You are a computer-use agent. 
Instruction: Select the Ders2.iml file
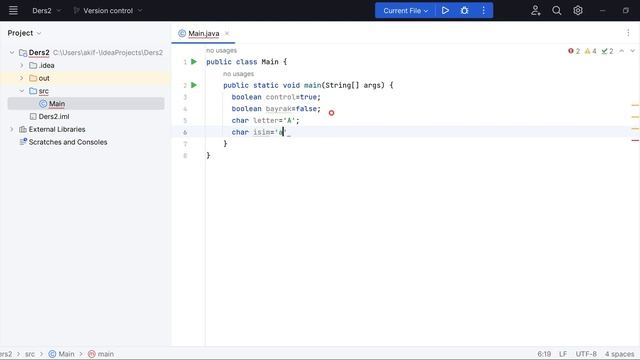coord(53,116)
